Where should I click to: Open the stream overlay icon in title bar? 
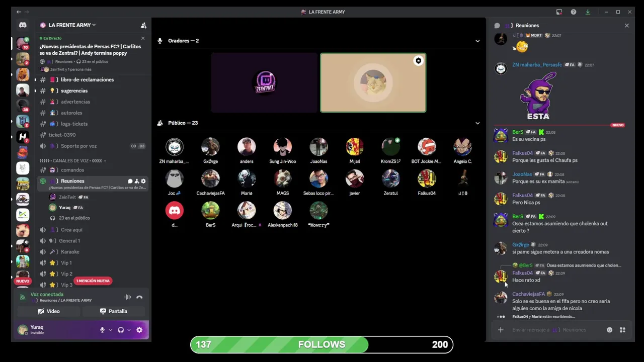point(559,12)
